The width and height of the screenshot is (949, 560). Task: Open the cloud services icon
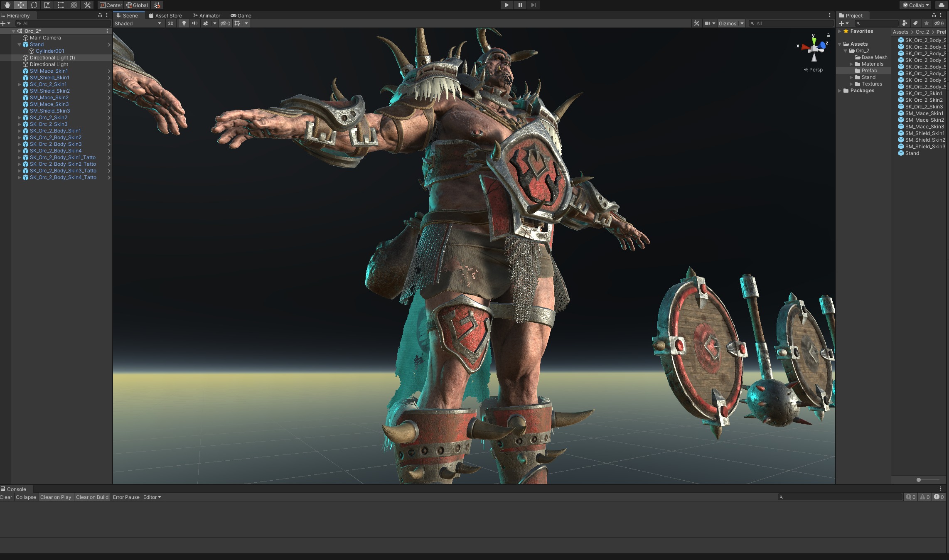click(941, 5)
